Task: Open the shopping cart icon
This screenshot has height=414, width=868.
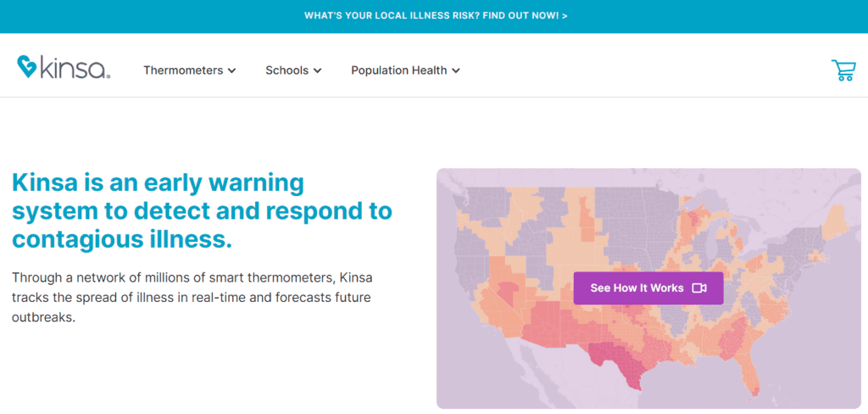Action: pos(843,70)
